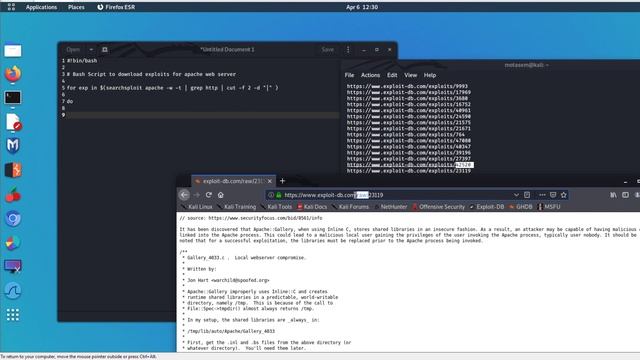The width and height of the screenshot is (640, 360).
Task: Open the Kali Tools bookmark
Action: [277, 207]
